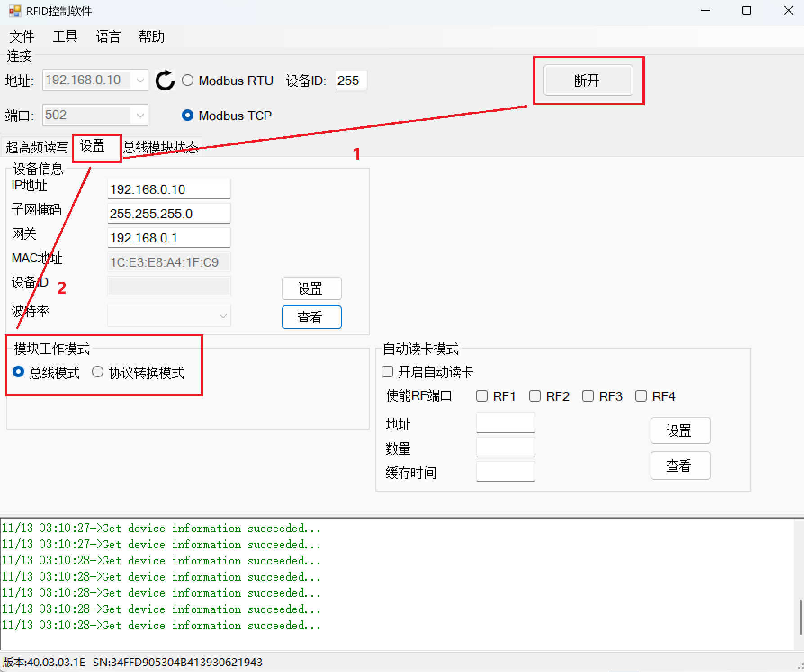
Task: Click the 数量 input field
Action: coord(506,447)
